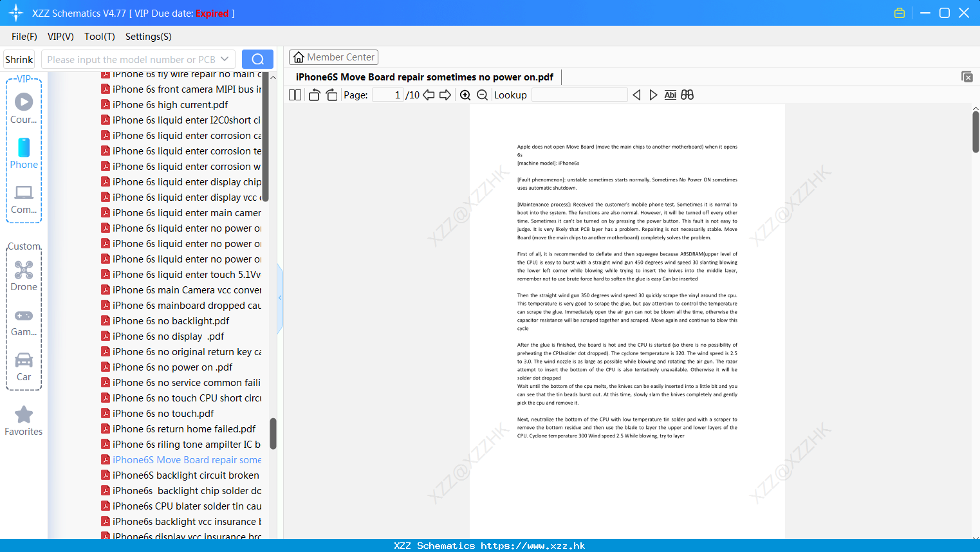Toggle the two-page view icon

pyautogui.click(x=295, y=95)
